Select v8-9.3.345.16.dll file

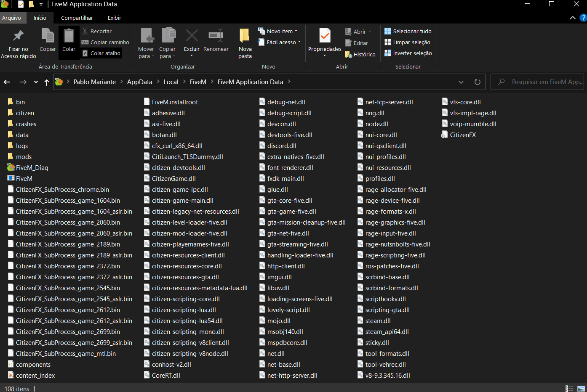(383, 375)
